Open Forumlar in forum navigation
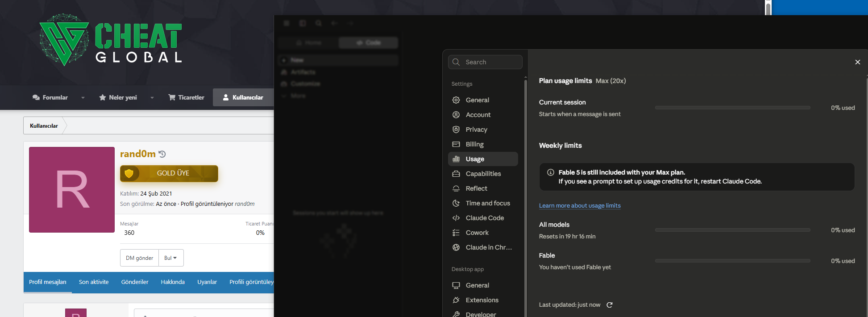Screen dimensions: 868x317 (50, 97)
